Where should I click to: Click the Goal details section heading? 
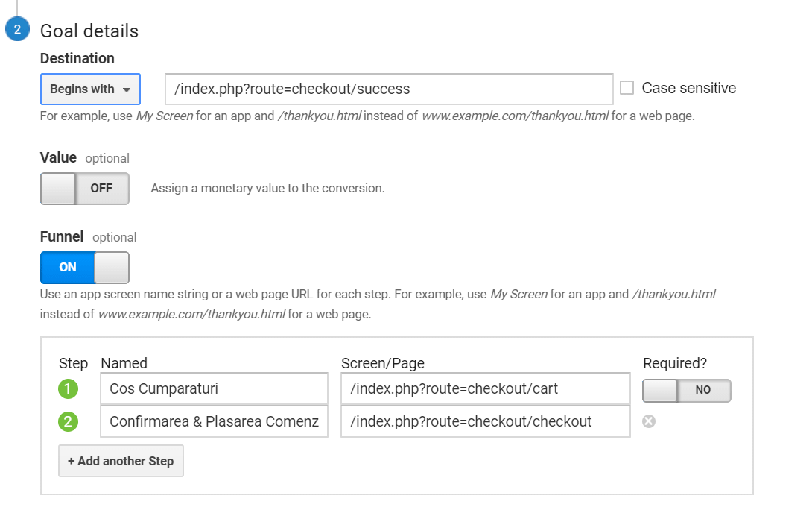coord(89,31)
